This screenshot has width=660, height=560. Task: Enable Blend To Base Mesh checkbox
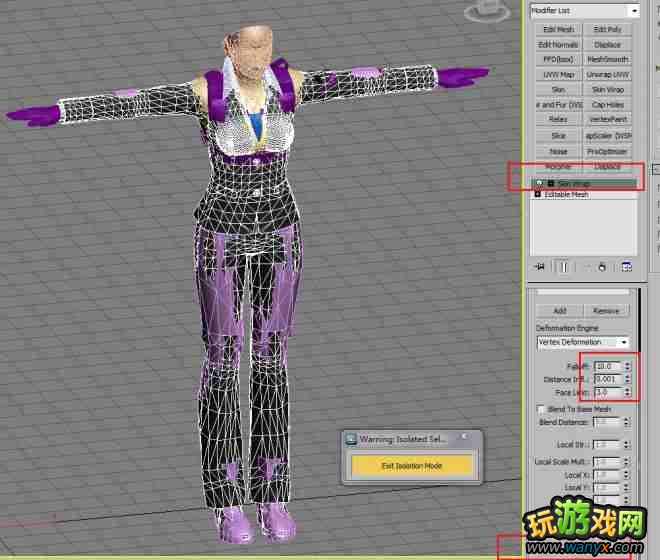tap(541, 410)
